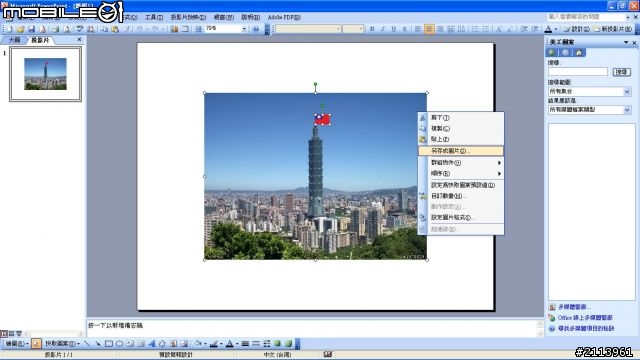Click the Insert Picture icon in drawing toolbar
This screenshot has width=640, height=360.
pos(184,344)
